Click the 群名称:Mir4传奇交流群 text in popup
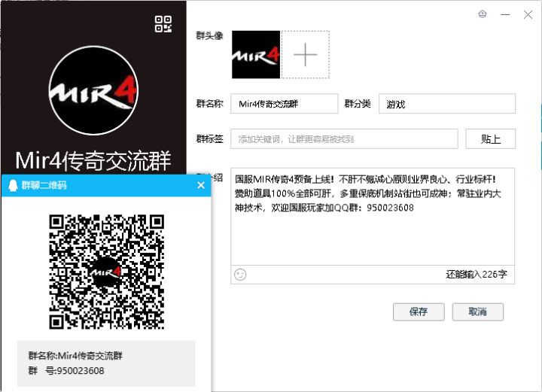The image size is (542, 392). pos(75,356)
